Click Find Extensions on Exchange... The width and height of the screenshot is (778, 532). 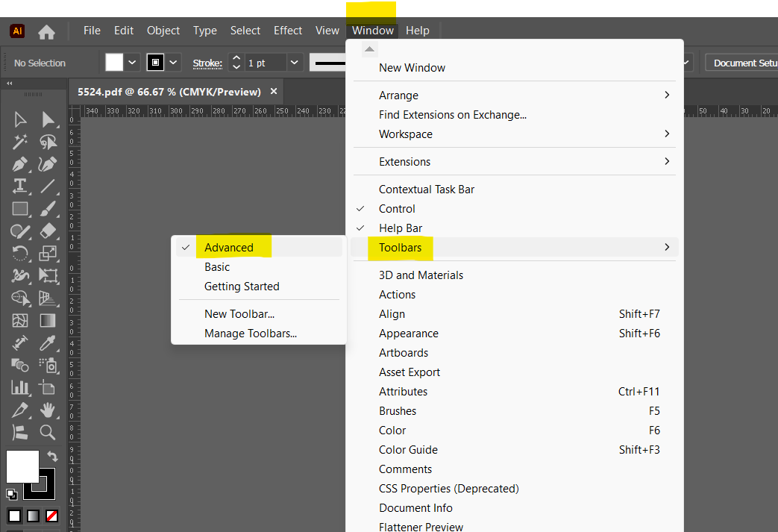coord(515,115)
